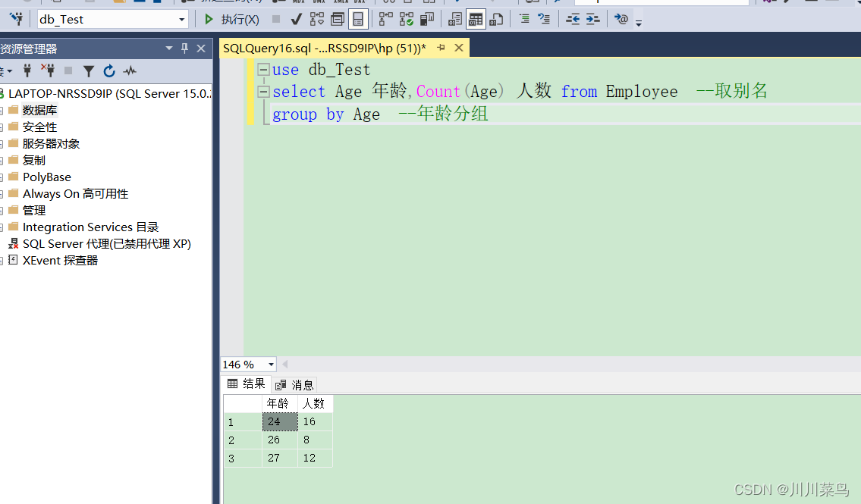Screen dimensions: 861x504
Task: Select the count cell showing 12
Action: tap(315, 458)
